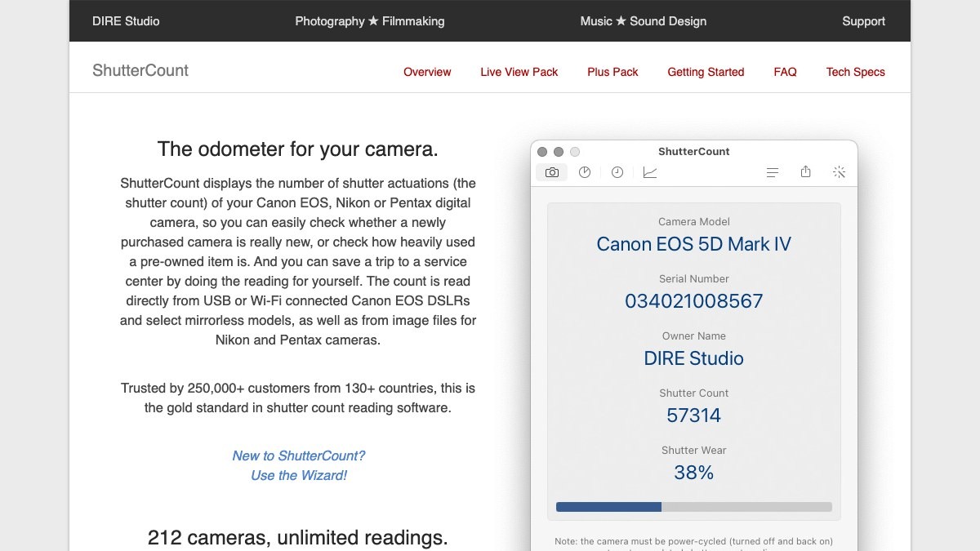This screenshot has width=980, height=551.
Task: Click the 'Trusted by 250,000+ customers' paragraph
Action: [x=298, y=398]
